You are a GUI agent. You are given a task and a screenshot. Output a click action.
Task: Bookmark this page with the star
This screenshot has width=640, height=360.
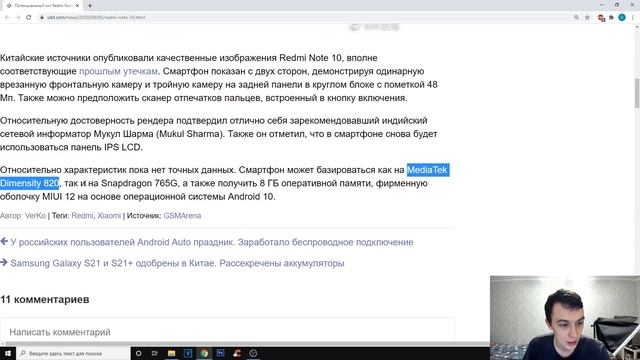click(587, 17)
